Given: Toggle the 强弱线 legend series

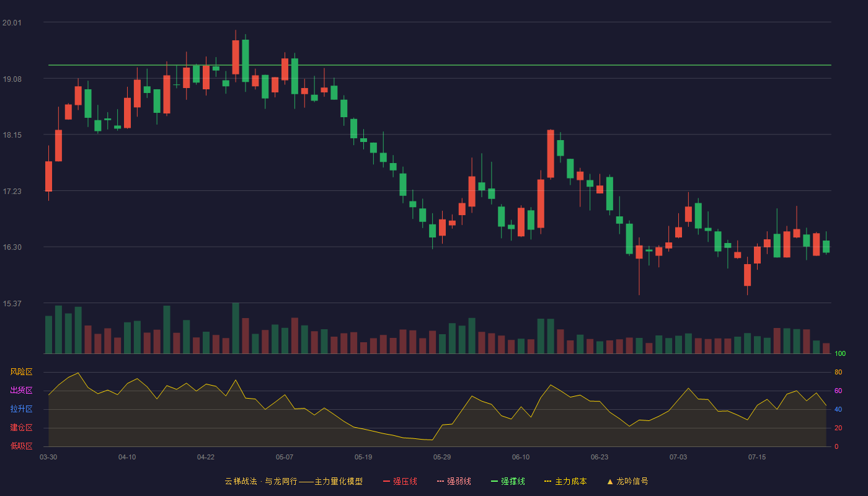Looking at the screenshot, I should pyautogui.click(x=454, y=481).
